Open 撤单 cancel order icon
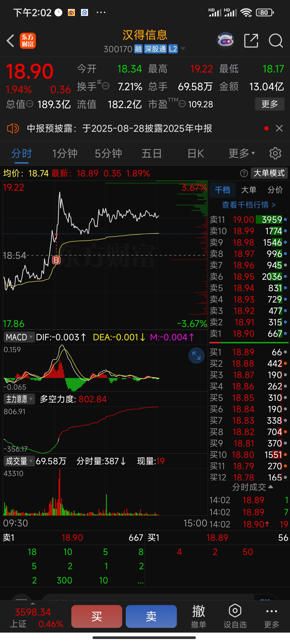Viewport: 290px width, 644px height. (199, 616)
